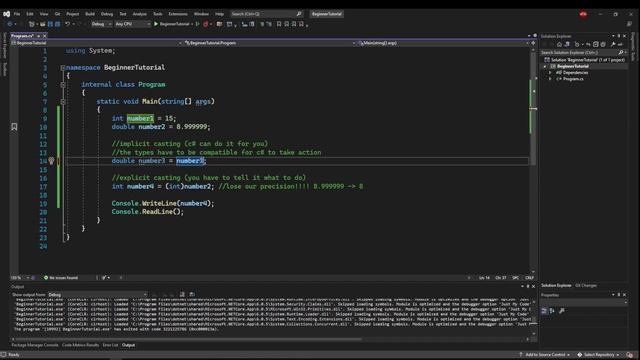Switch to the Git Changes tab
The height and width of the screenshot is (360, 640).
tap(586, 285)
